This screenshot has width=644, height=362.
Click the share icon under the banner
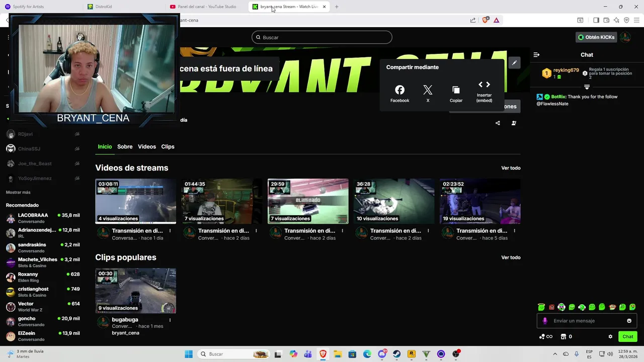[x=498, y=123]
